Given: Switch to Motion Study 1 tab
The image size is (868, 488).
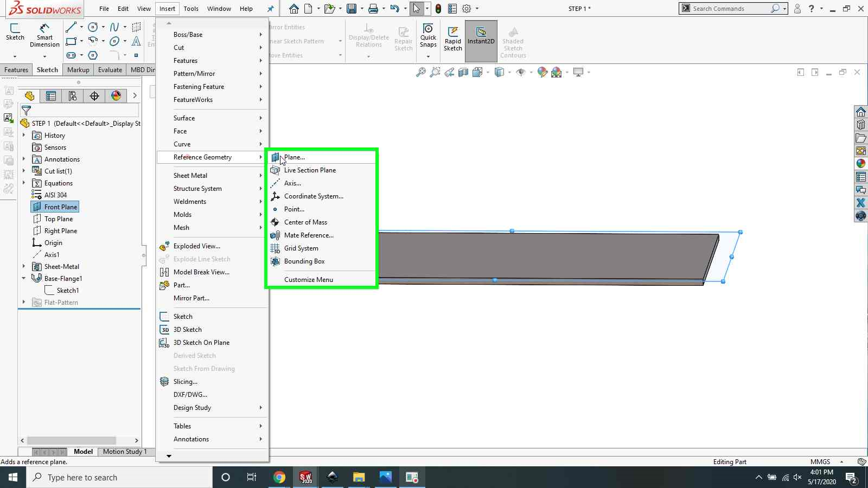Looking at the screenshot, I should click(125, 452).
